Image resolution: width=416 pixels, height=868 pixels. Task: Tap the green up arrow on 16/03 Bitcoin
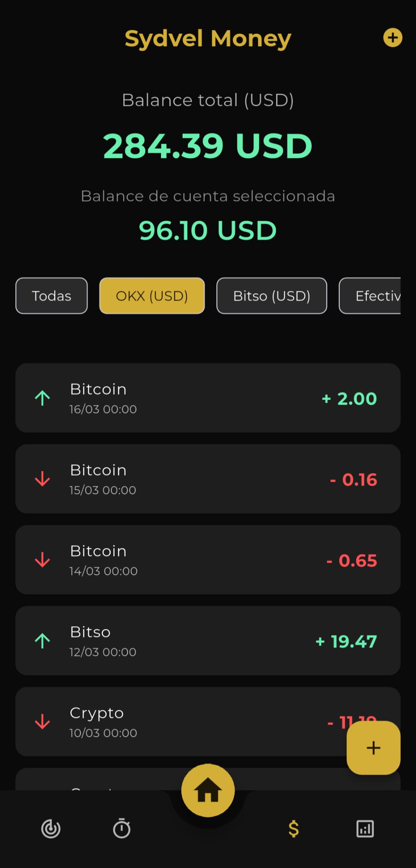pyautogui.click(x=42, y=398)
